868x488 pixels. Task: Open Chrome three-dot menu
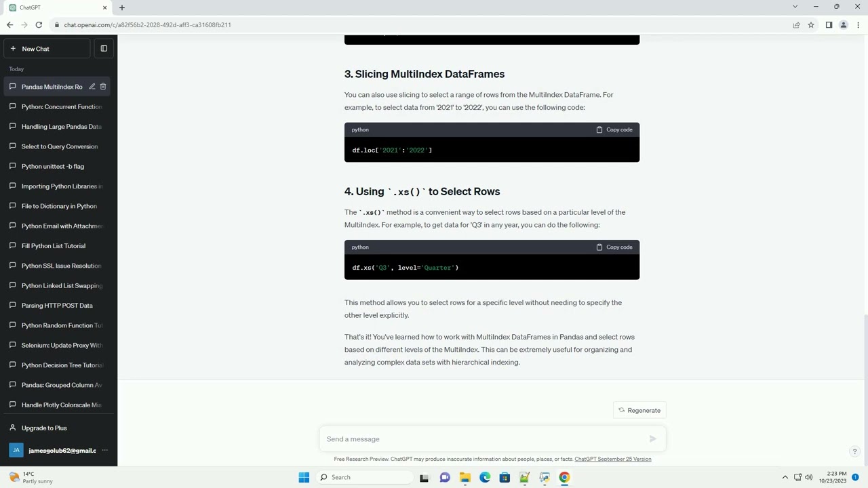tap(858, 25)
